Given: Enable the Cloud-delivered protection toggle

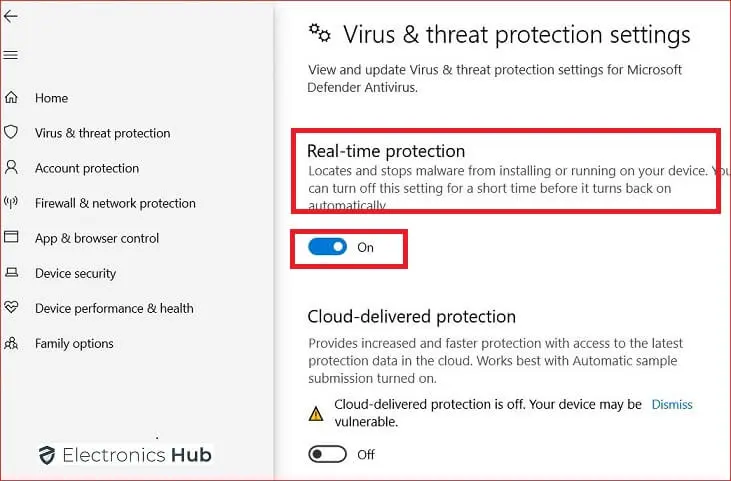Looking at the screenshot, I should 327,454.
